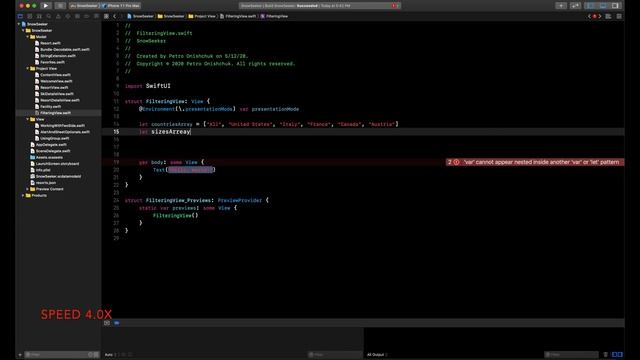
Task: Open LaunchScreen.storyboard file
Action: click(55, 164)
